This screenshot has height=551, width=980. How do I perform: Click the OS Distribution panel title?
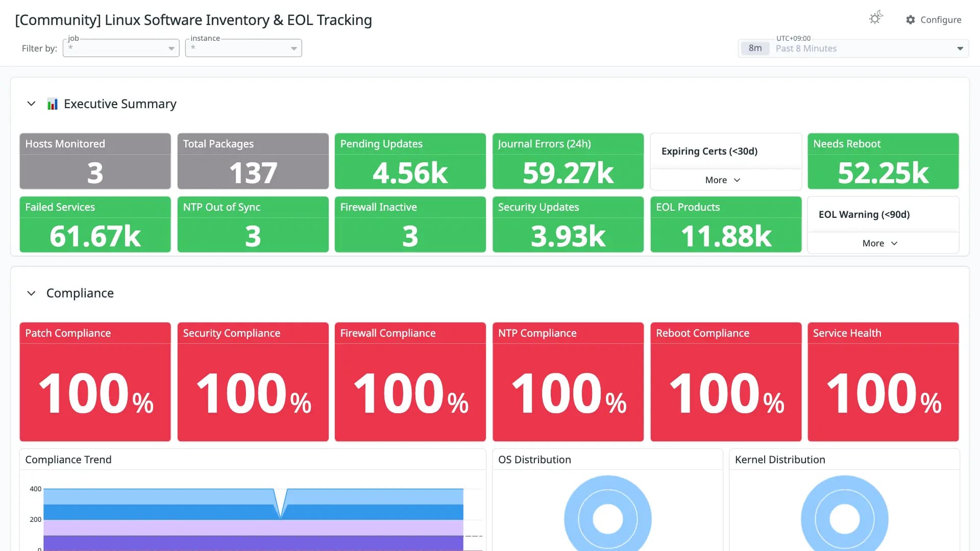click(534, 460)
